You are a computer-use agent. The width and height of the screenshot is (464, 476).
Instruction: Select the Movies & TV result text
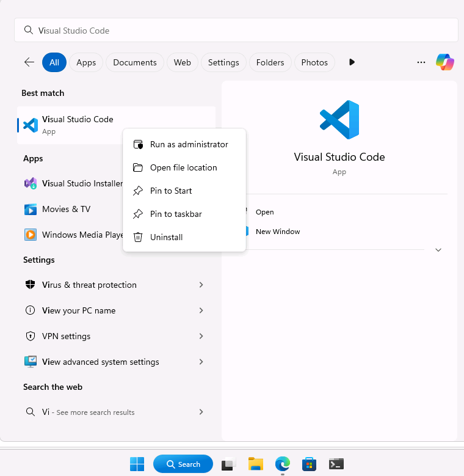[x=66, y=209]
